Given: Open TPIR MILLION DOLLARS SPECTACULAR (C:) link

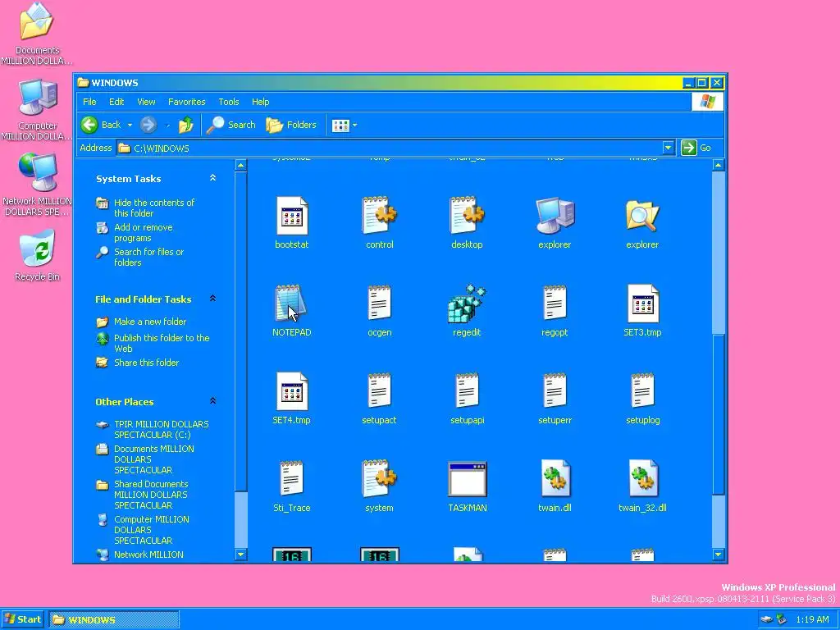Looking at the screenshot, I should pyautogui.click(x=162, y=429).
